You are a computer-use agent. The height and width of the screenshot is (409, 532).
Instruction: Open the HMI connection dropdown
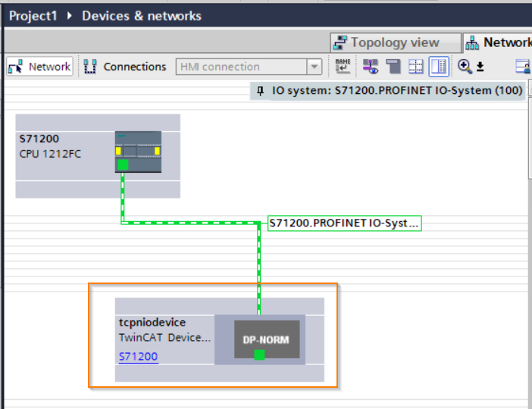point(249,67)
